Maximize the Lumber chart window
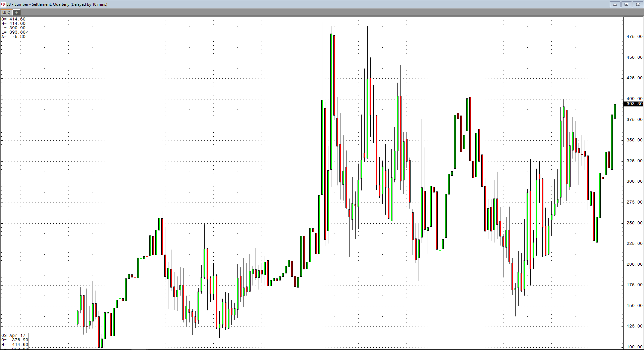 [x=626, y=4]
